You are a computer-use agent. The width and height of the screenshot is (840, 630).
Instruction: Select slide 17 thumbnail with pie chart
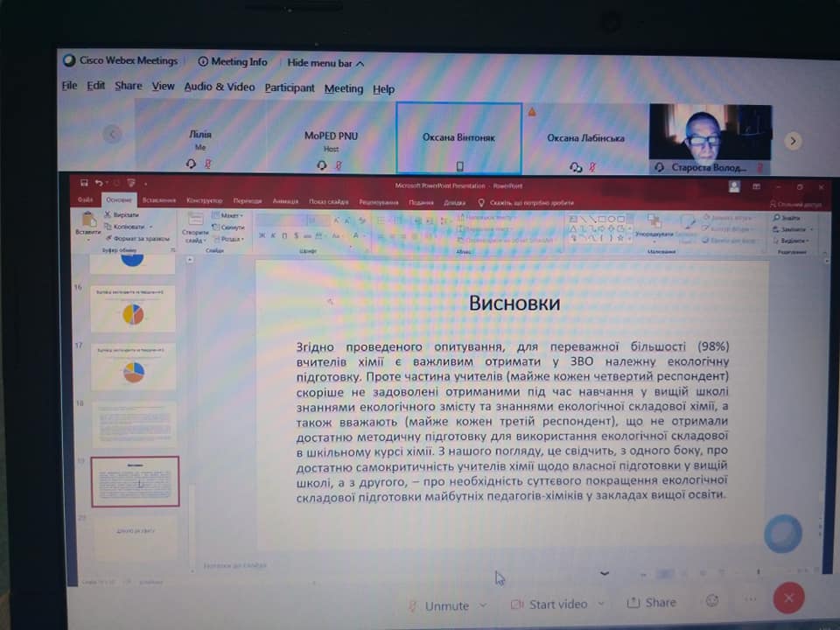coord(133,367)
